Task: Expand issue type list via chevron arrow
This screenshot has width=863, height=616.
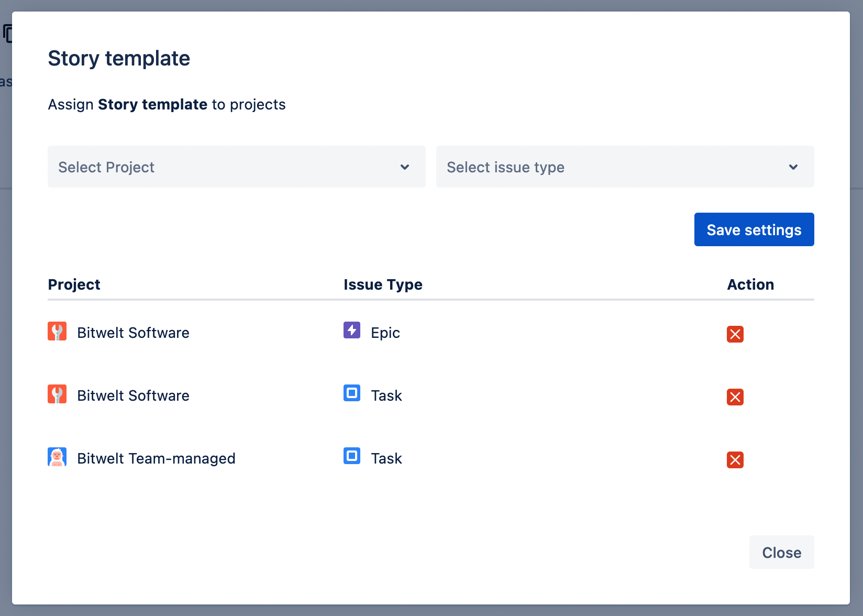Action: (793, 167)
